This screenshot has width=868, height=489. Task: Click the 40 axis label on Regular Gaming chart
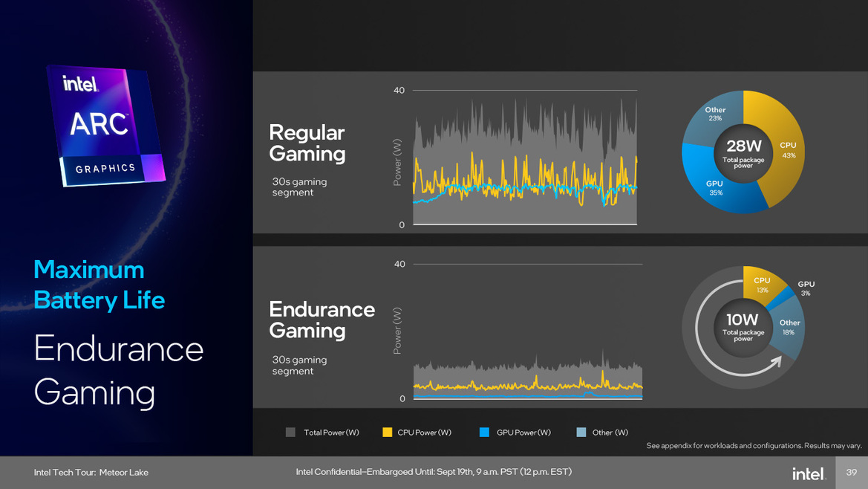399,90
